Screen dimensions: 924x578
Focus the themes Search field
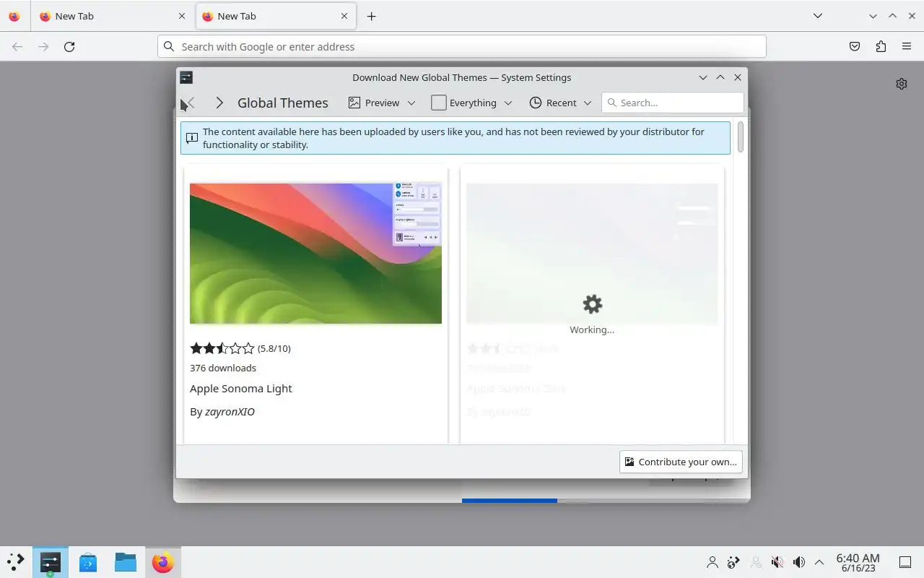coord(673,103)
